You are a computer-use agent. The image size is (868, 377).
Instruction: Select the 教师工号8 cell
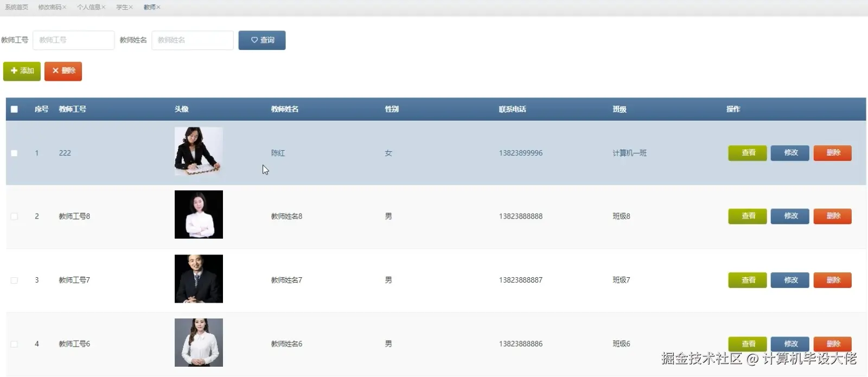point(74,216)
